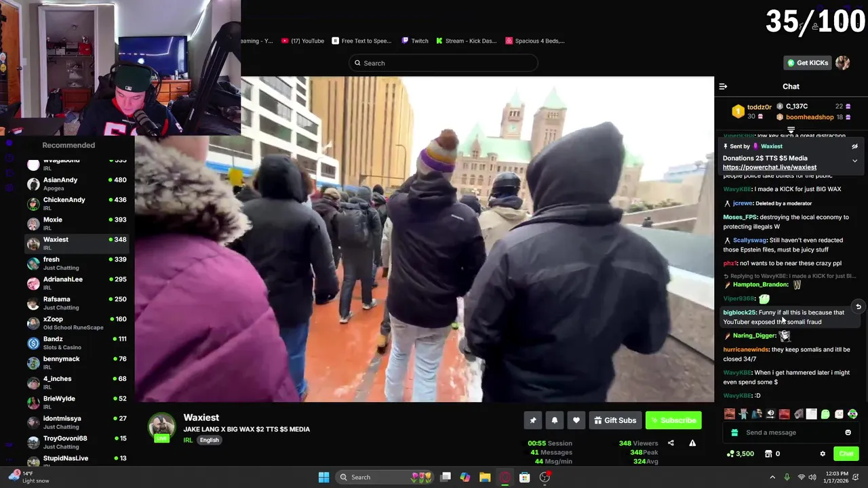
Task: Open the powerchat.live/waxiest link
Action: (x=770, y=167)
